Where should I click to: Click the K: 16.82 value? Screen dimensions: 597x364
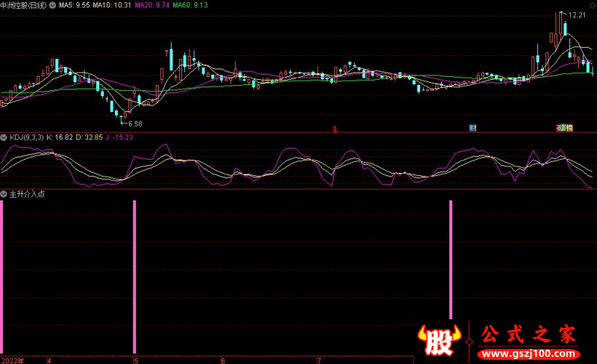[x=60, y=137]
